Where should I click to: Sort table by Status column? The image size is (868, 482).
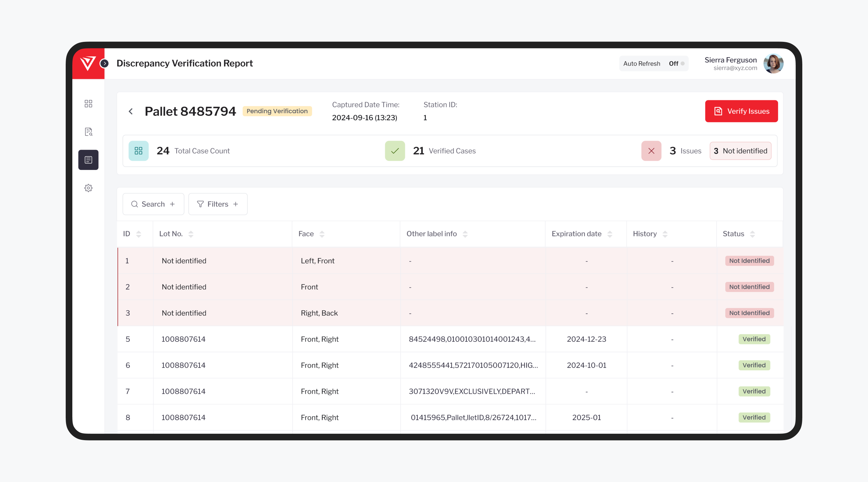pyautogui.click(x=752, y=234)
